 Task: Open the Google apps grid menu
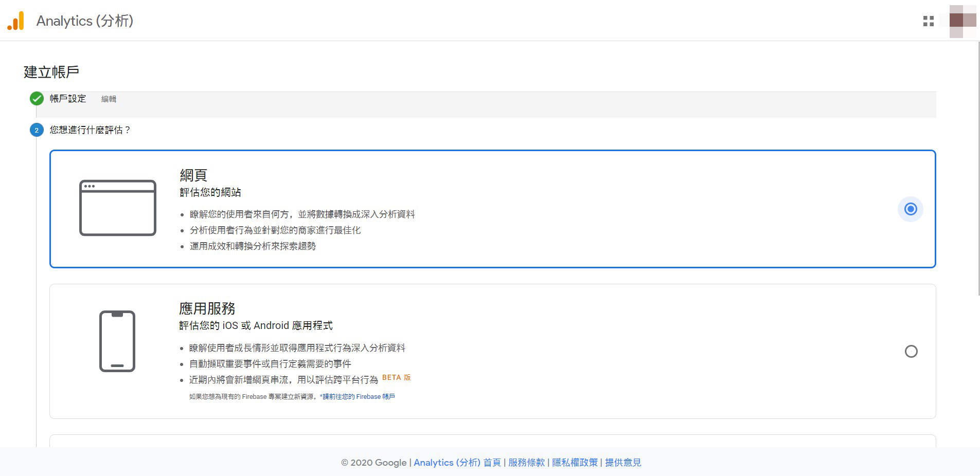coord(928,21)
